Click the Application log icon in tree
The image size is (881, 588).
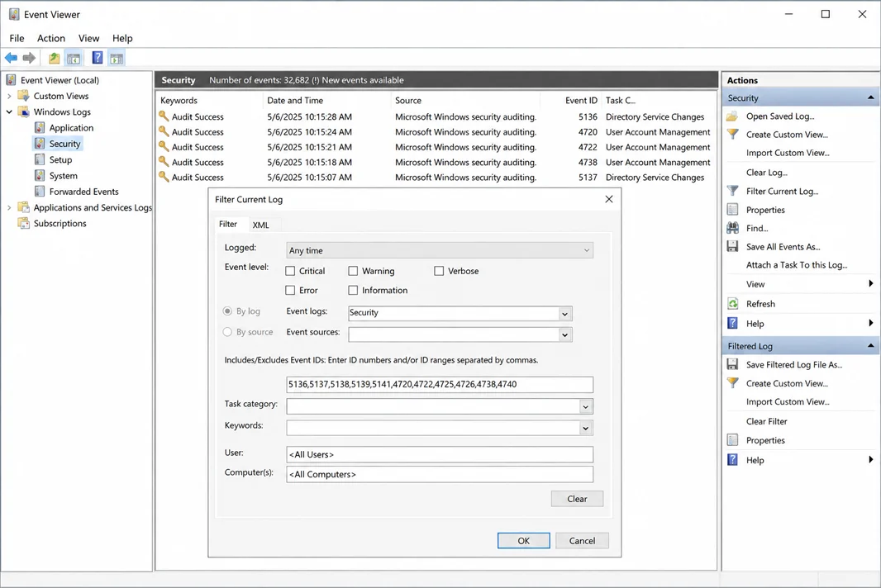coord(40,127)
